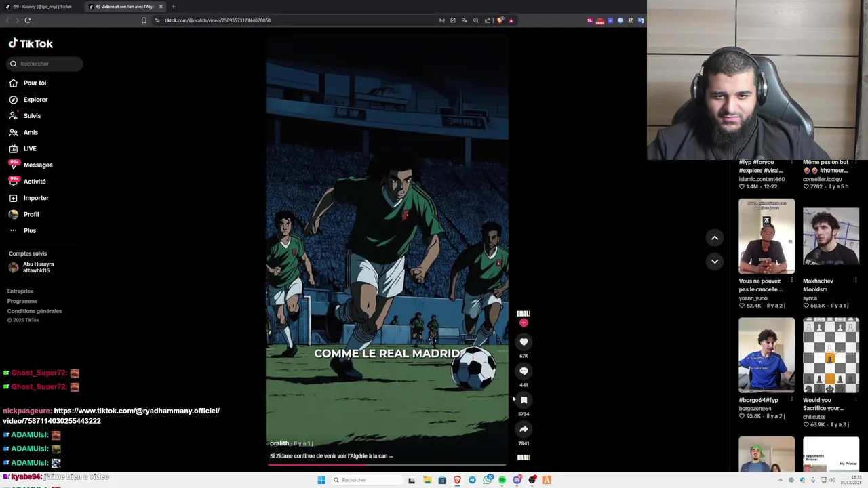Open Conditions générales footer link
Viewport: 868px width, 488px height.
[35, 311]
